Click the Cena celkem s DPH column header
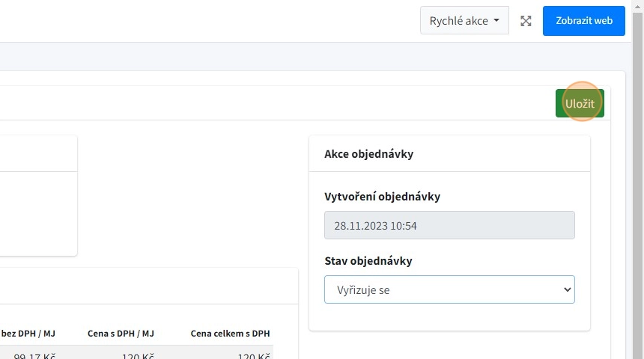 pos(230,333)
